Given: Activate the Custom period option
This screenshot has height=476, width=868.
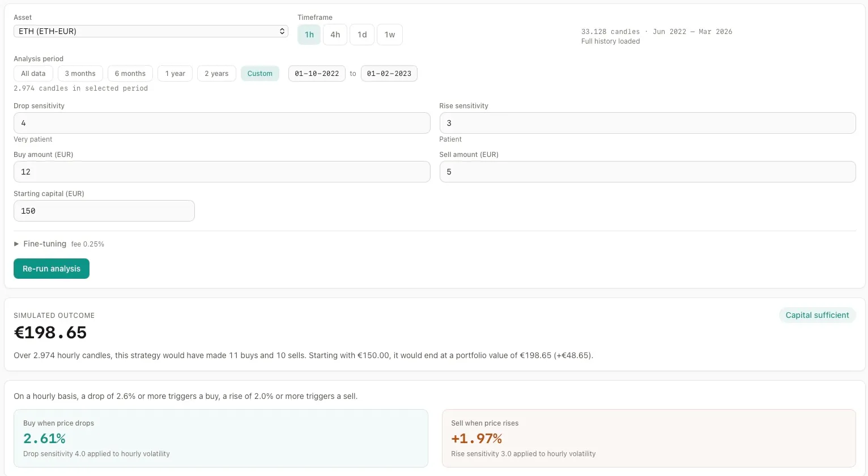Looking at the screenshot, I should (259, 73).
